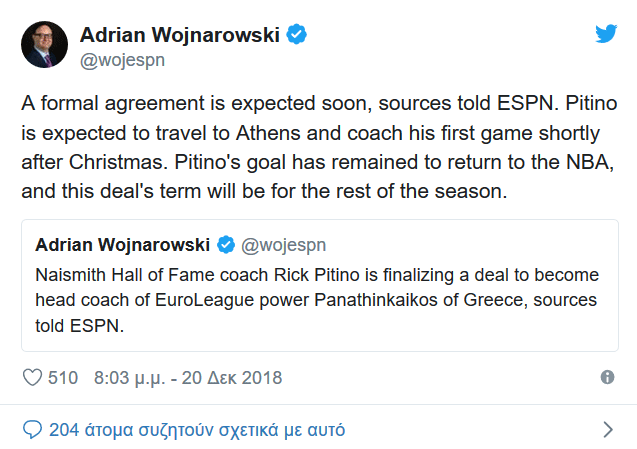The height and width of the screenshot is (449, 637).
Task: Click the info icon beside the timestamp
Action: (606, 378)
